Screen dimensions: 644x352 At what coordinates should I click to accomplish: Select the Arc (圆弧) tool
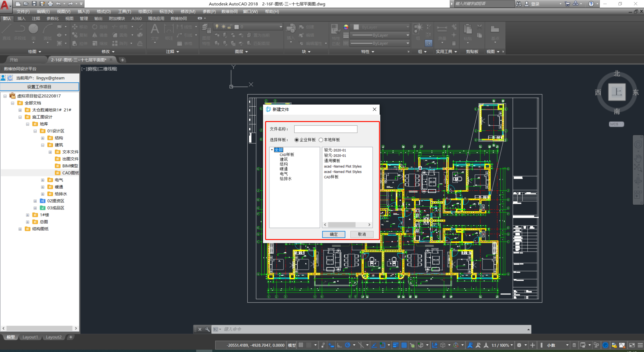(48, 32)
